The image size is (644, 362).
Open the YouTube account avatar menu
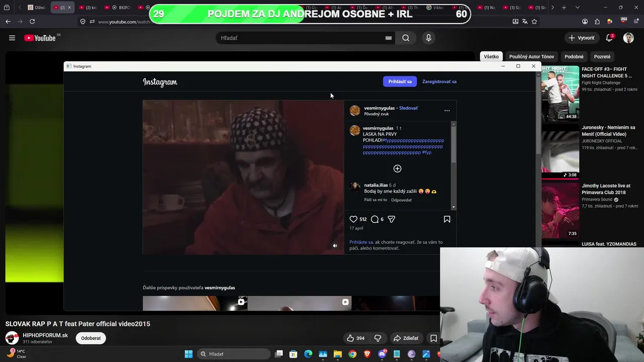tap(628, 38)
